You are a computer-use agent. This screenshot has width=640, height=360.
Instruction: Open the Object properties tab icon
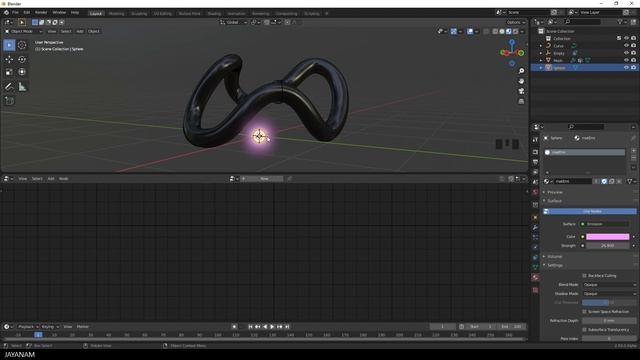pyautogui.click(x=536, y=217)
